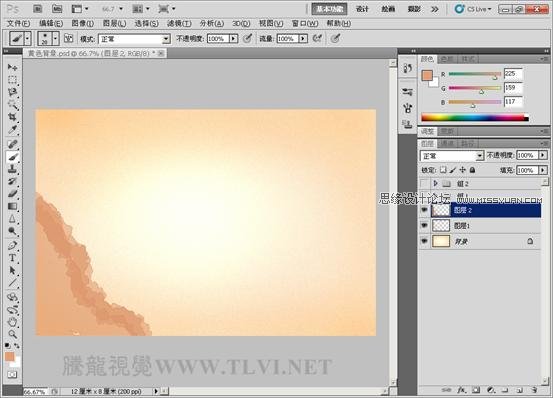Select the 3D Camera Orbit tool
Image resolution: width=553 pixels, height=398 pixels.
[x=13, y=310]
